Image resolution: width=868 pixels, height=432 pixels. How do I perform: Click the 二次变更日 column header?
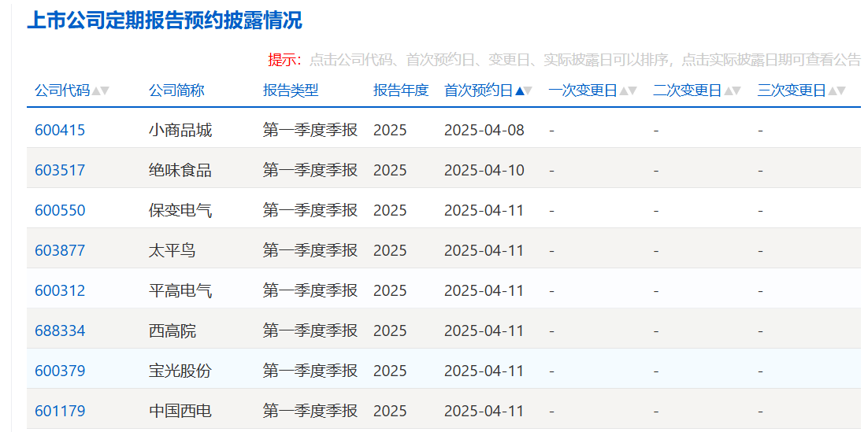[x=687, y=90]
